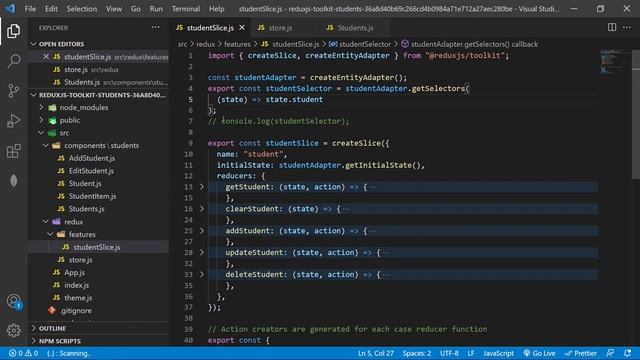Collapse the features folder
Screen dimensions: 640x360
tap(51, 235)
